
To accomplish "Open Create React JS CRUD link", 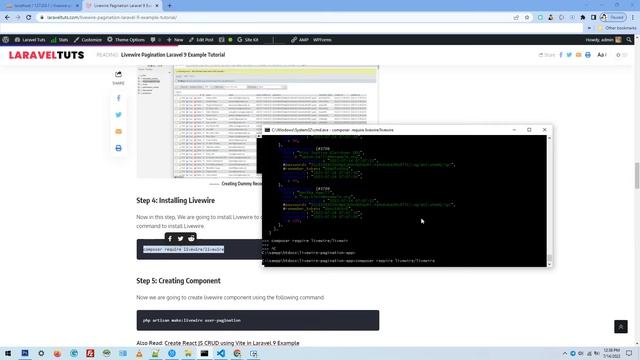I will [232, 343].
